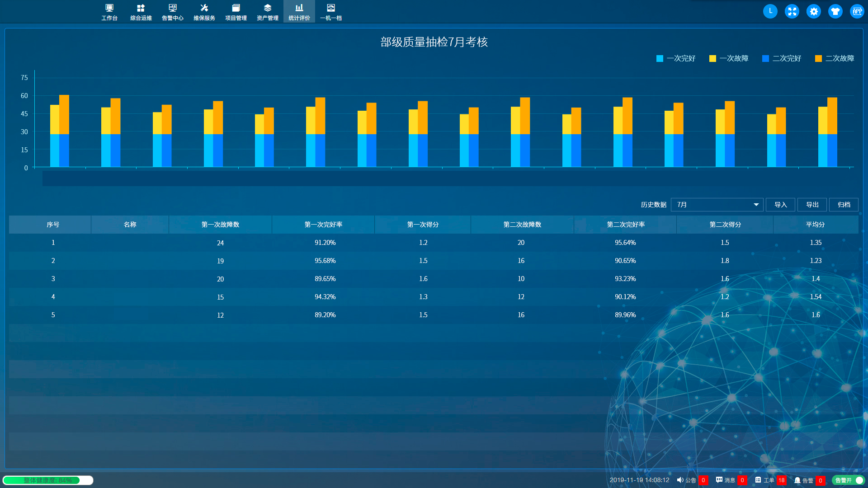Click the 导出 export button
Screen dimensions: 868x488
(812, 205)
